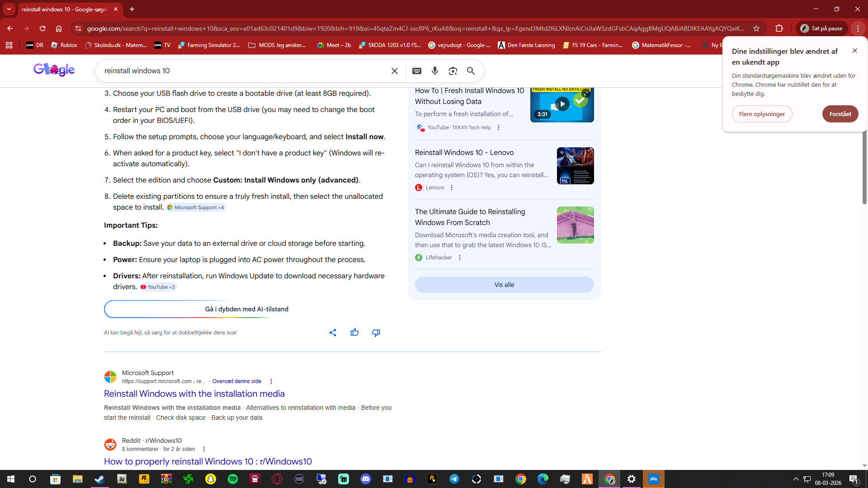
Task: Clear the search box text
Action: pos(394,71)
